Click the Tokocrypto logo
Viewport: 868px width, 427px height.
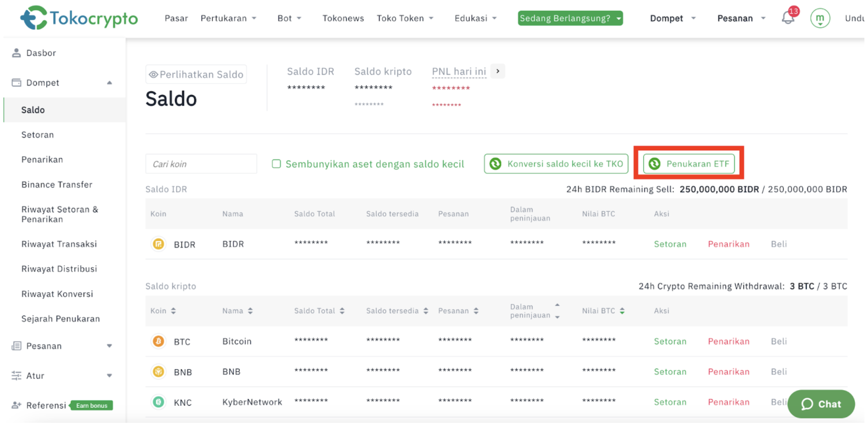point(79,18)
